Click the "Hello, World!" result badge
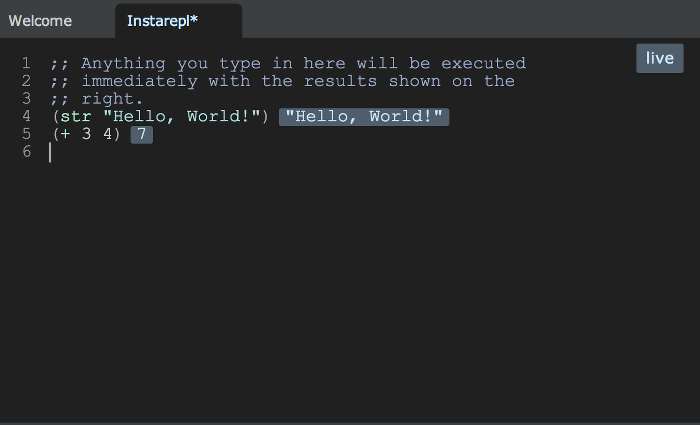Screen dimensions: 700x425 click(364, 118)
